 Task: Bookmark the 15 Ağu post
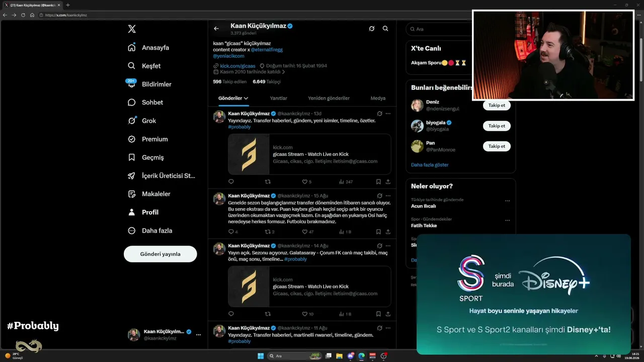click(x=378, y=232)
